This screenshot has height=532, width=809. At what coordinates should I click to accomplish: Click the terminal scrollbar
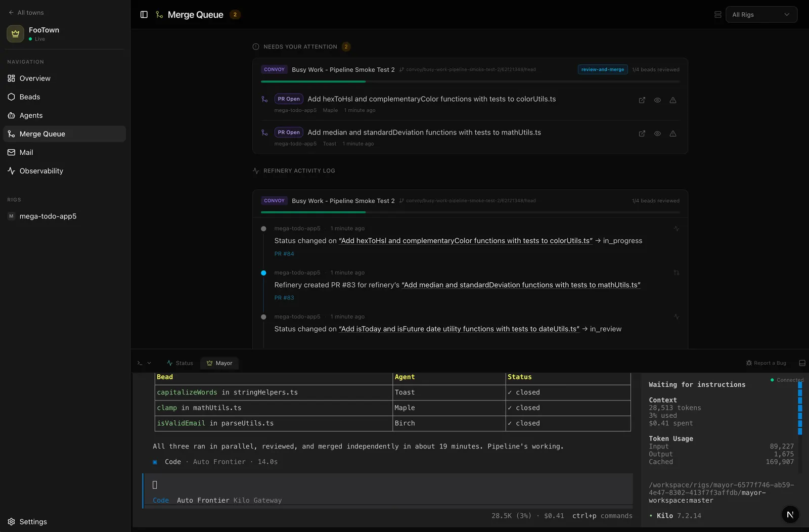click(800, 409)
